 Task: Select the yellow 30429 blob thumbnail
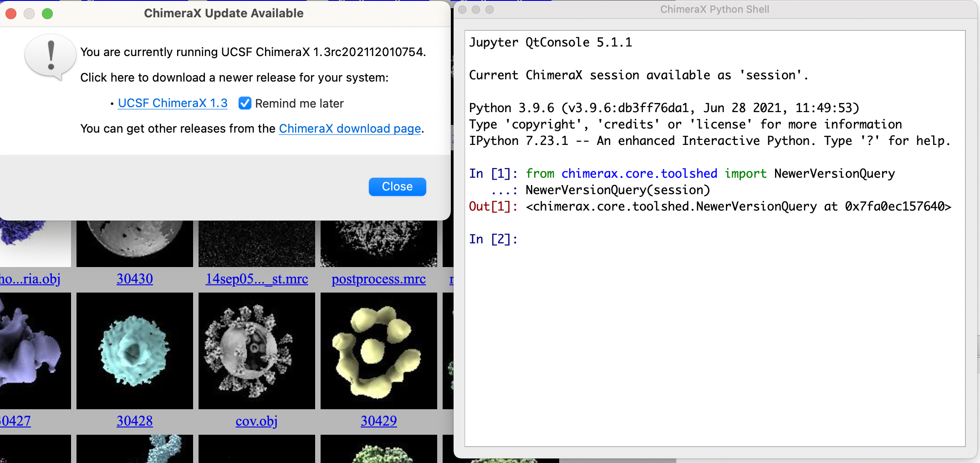coord(378,351)
